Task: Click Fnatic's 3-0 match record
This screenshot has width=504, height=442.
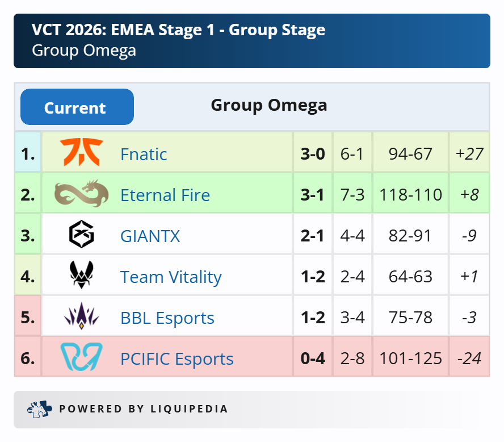Action: (312, 154)
